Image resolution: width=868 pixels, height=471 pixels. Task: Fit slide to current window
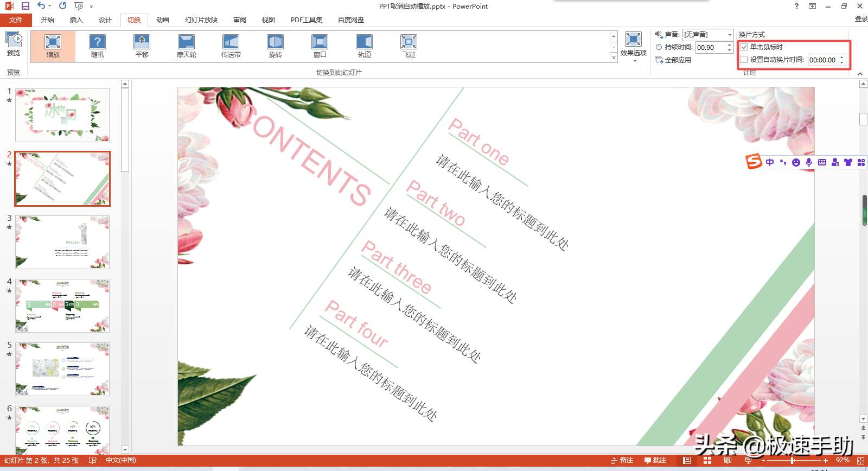[861, 461]
